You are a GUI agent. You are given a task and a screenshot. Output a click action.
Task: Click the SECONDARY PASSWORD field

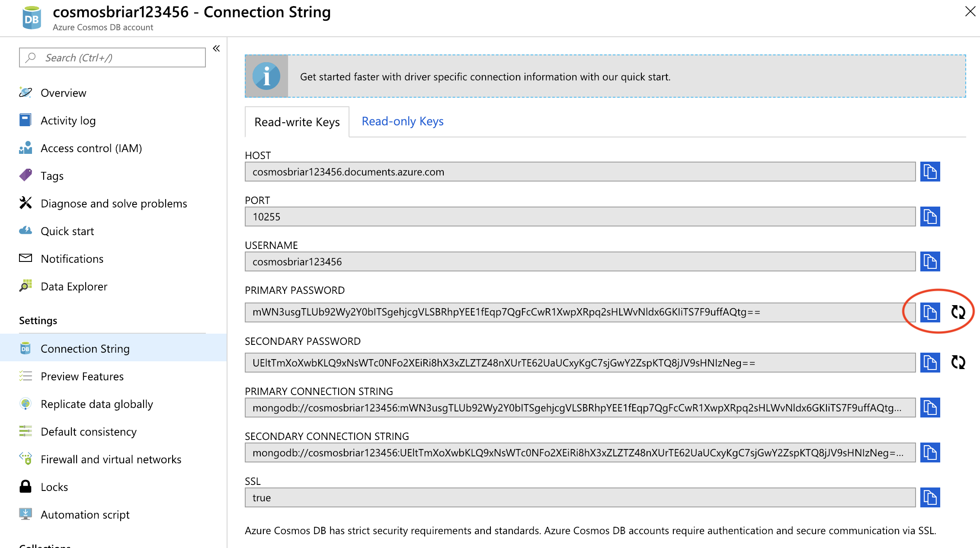point(580,363)
